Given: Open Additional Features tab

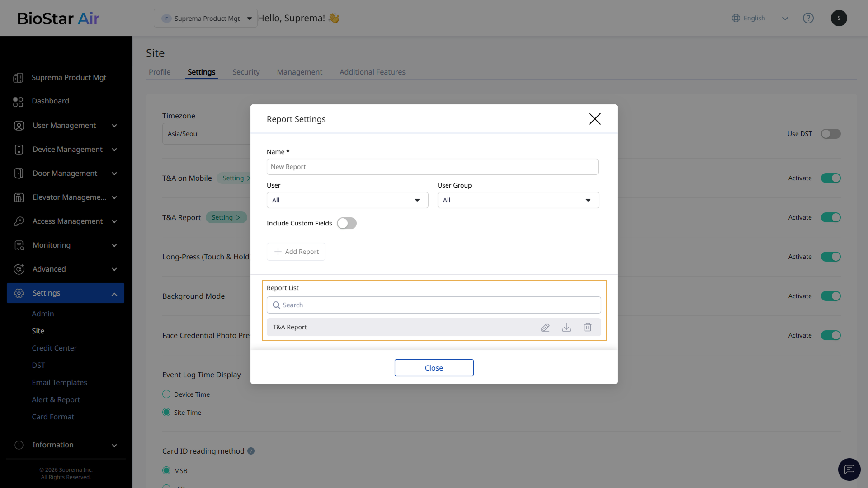Looking at the screenshot, I should point(372,72).
